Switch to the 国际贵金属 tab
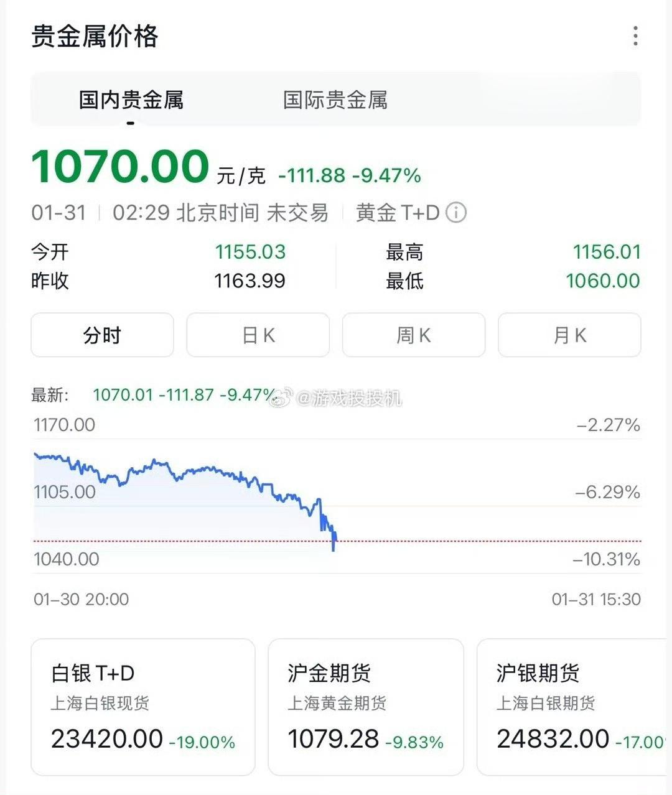Image resolution: width=672 pixels, height=795 pixels. (x=335, y=100)
